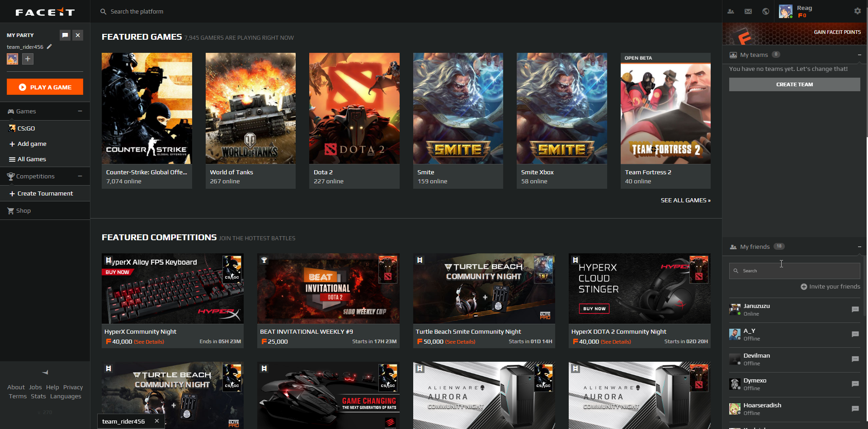This screenshot has height=429, width=868.
Task: Open the team_rider456 chat tab
Action: [123, 421]
